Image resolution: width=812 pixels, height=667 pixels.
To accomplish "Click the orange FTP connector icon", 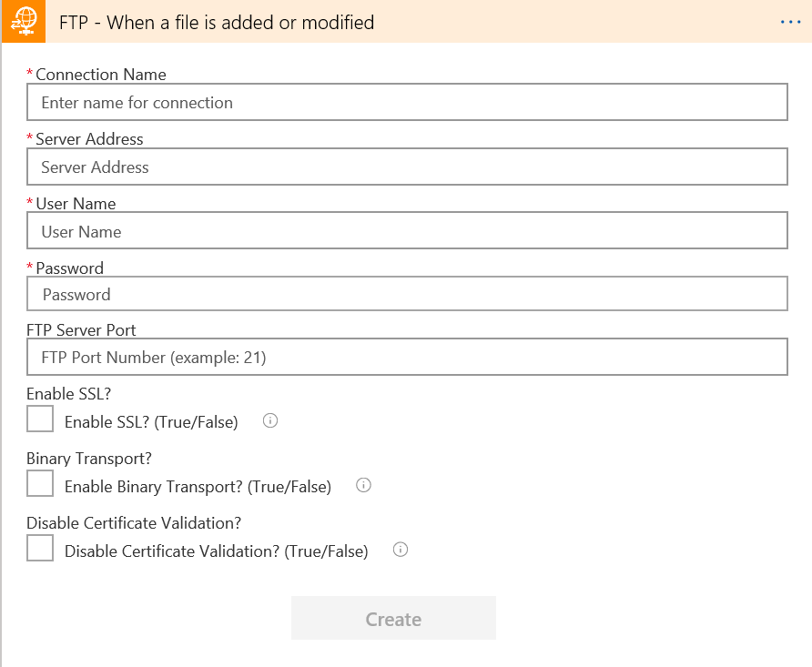I will (22, 22).
